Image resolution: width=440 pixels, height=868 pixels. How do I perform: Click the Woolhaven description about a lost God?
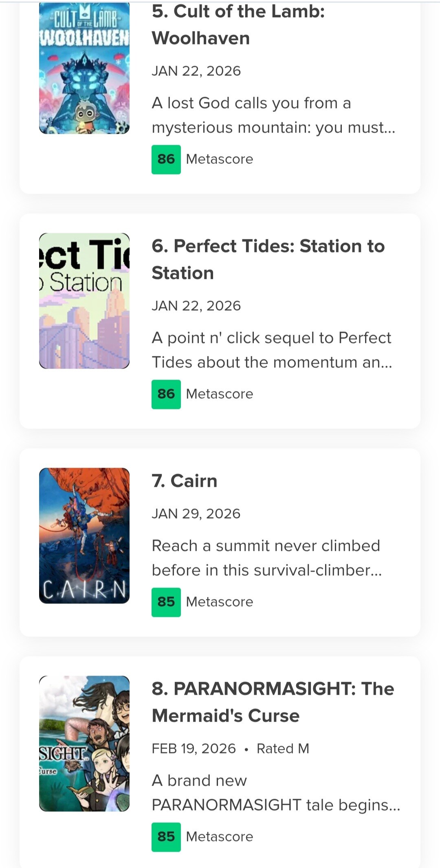click(273, 115)
